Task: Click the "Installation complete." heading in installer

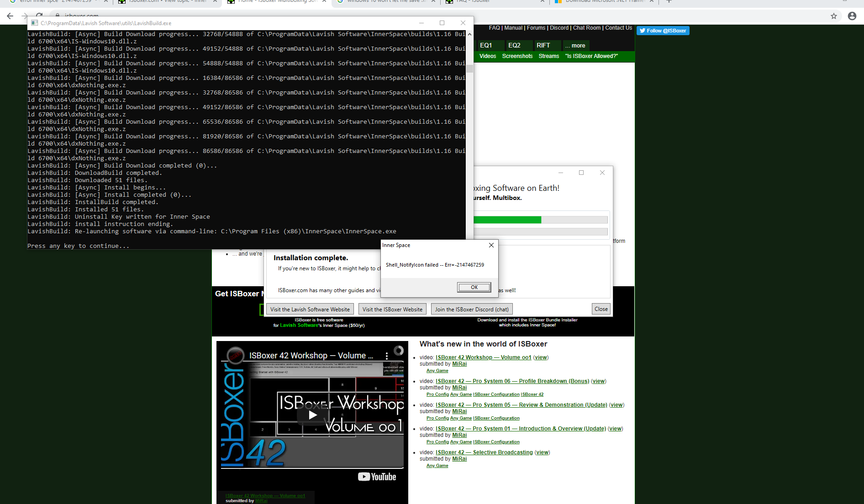Action: tap(311, 258)
